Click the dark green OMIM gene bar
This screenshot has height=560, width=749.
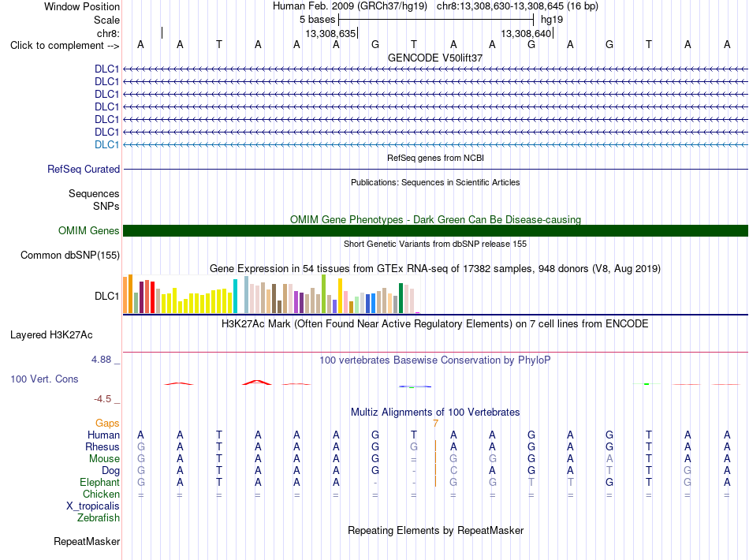click(x=435, y=231)
